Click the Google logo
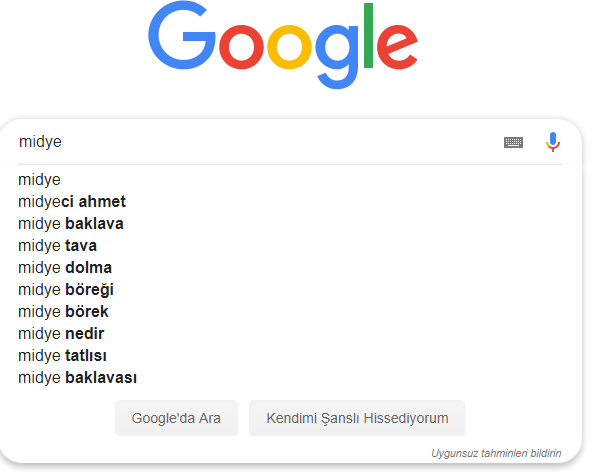This screenshot has height=474, width=597. tap(283, 45)
